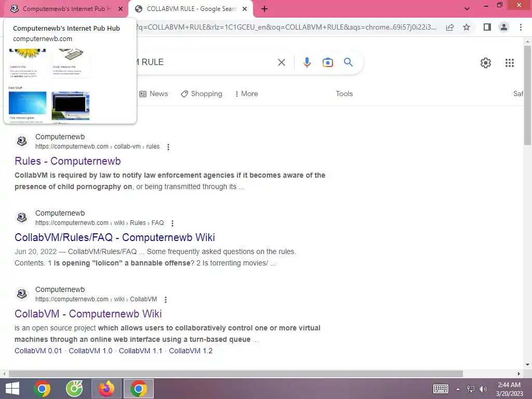
Task: Open CollabVM/Rules/FAQ - Computernewb Wiki result
Action: pos(115,237)
